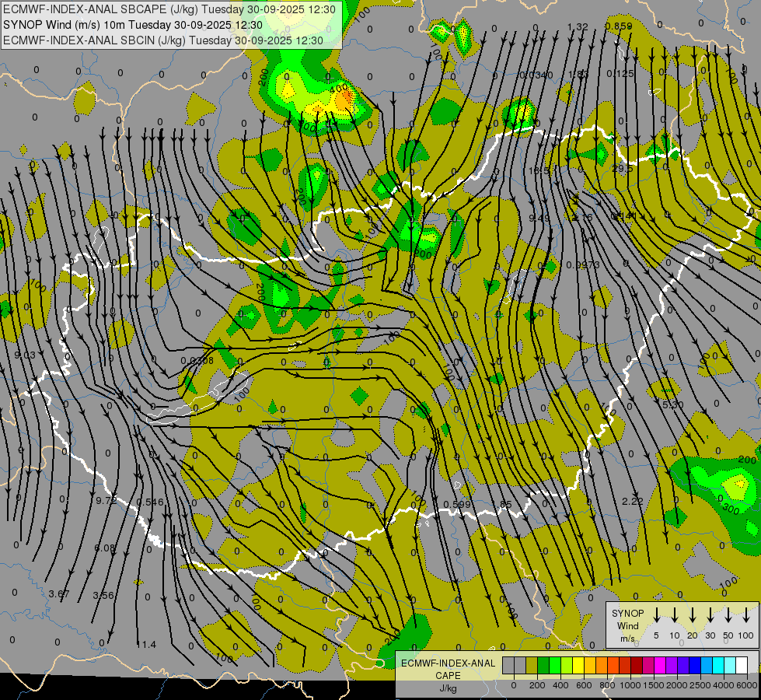Viewport: 761px width, 700px height.
Task: Pick the pure blue swatch in CAPE legend
Action: pos(696,665)
